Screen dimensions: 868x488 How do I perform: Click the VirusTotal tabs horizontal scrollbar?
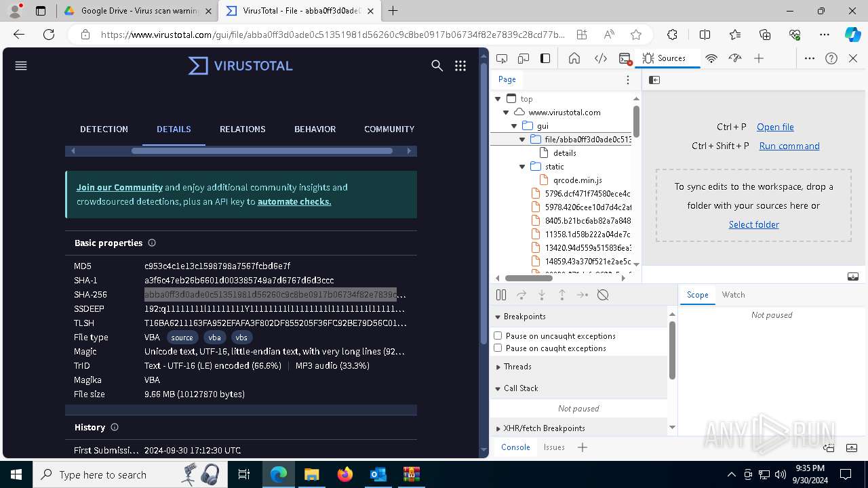262,150
